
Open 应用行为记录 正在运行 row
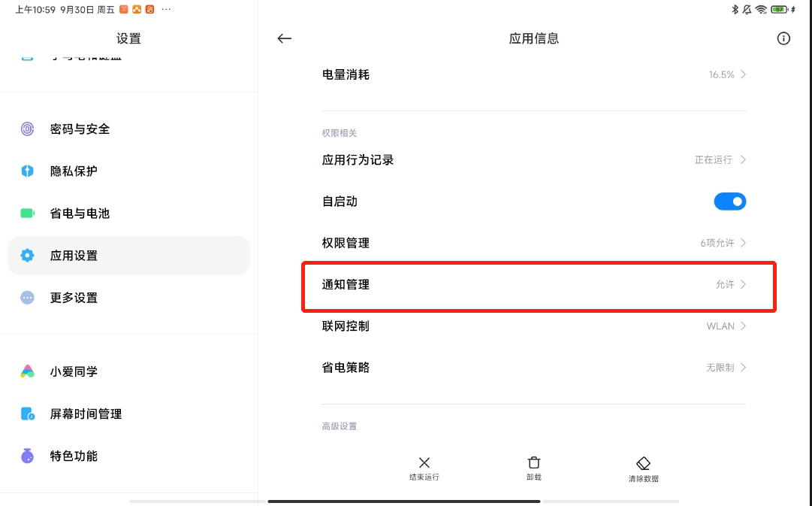(534, 159)
